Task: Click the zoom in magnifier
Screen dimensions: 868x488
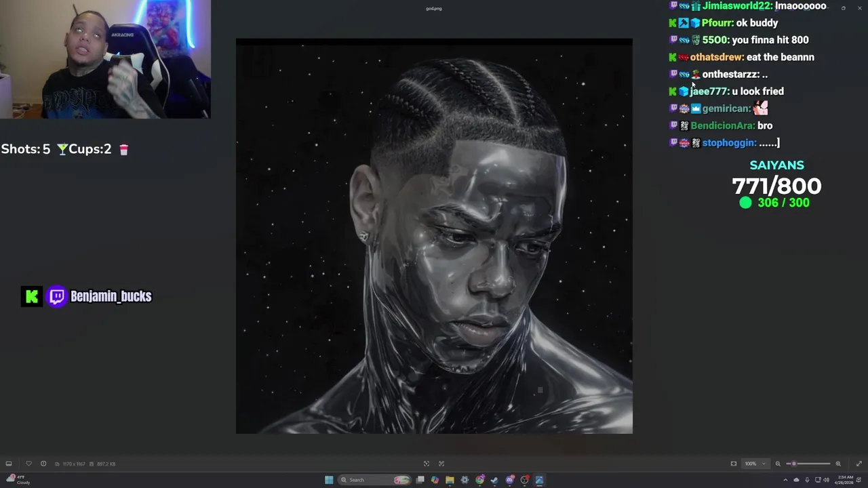Action: pos(838,464)
